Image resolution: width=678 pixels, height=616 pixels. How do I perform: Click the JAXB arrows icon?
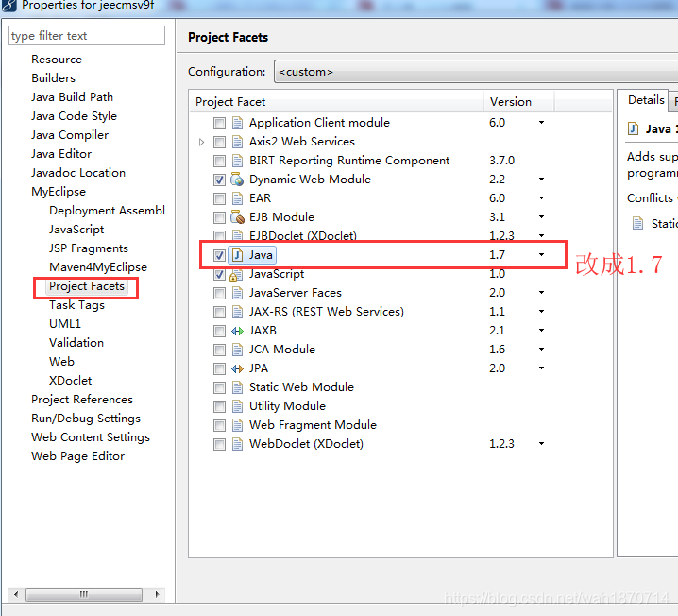pos(237,331)
